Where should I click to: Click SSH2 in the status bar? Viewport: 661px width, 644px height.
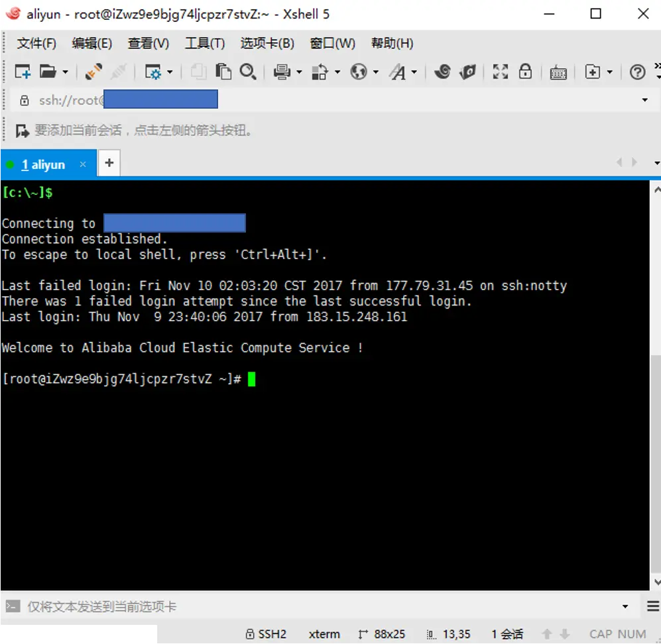[266, 634]
